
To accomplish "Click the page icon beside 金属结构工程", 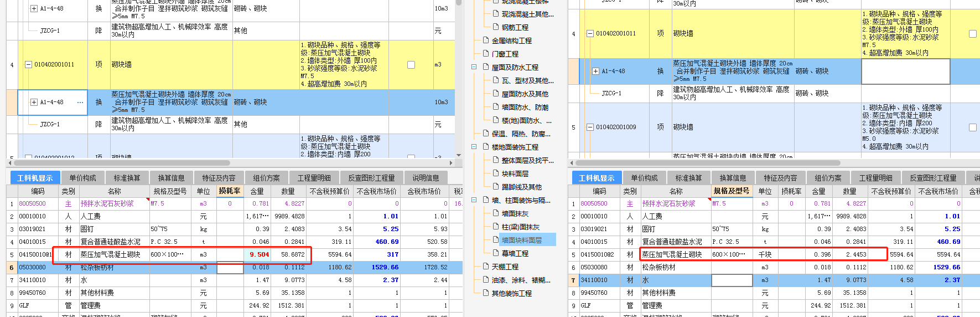I will pyautogui.click(x=486, y=40).
